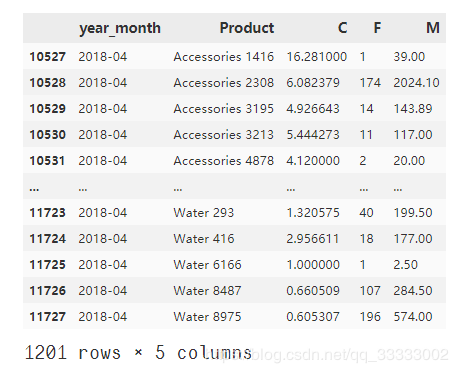
Task: Click the 16.281000 value cell
Action: [x=316, y=57]
